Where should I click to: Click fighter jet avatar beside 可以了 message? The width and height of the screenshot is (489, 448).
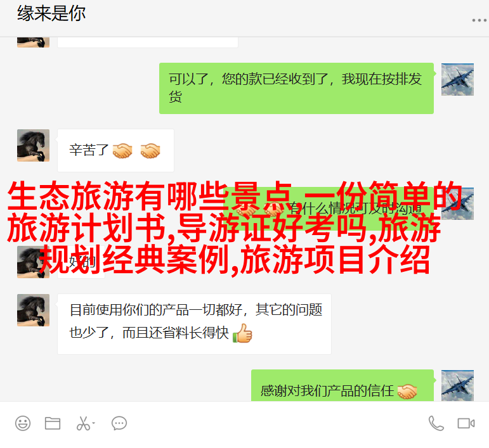pyautogui.click(x=457, y=79)
